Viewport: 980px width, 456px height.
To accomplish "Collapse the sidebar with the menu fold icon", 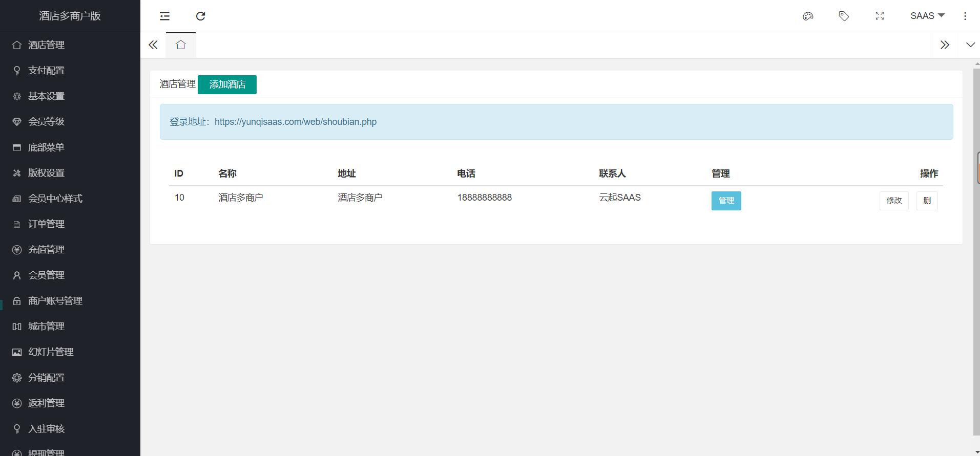I will [x=164, y=16].
